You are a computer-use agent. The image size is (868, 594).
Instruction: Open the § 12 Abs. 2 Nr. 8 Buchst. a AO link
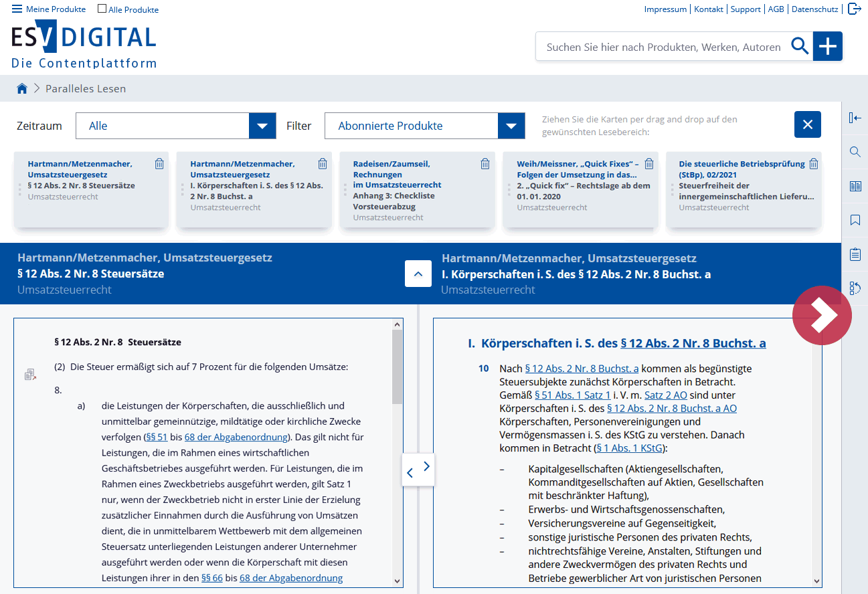pos(672,408)
